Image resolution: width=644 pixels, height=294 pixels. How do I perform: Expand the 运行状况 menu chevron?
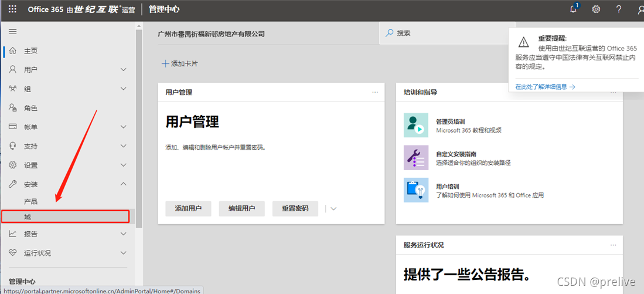coord(123,253)
